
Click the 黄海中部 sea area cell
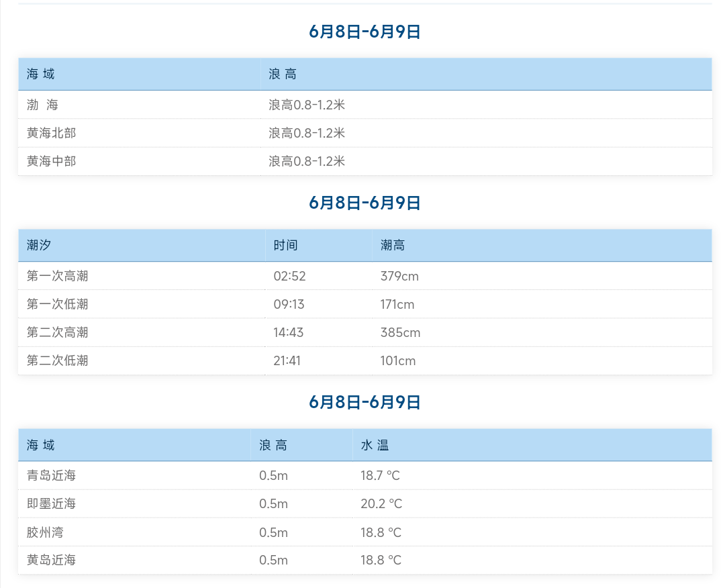click(x=52, y=161)
